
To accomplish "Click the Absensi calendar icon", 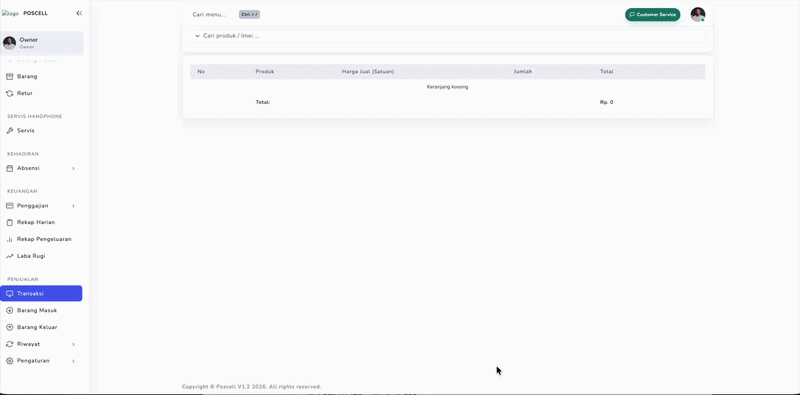I will [9, 168].
